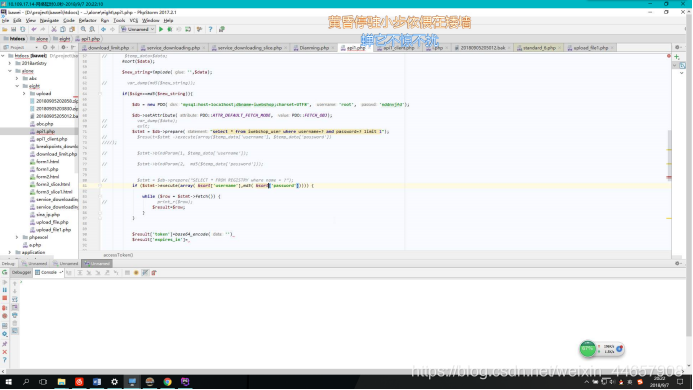This screenshot has width=693, height=390.
Task: Collapse the 'alone' folder in project tree
Action: tap(10, 71)
